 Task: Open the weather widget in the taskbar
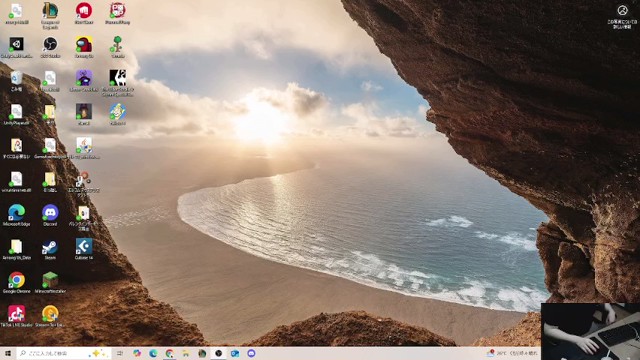pyautogui.click(x=512, y=353)
